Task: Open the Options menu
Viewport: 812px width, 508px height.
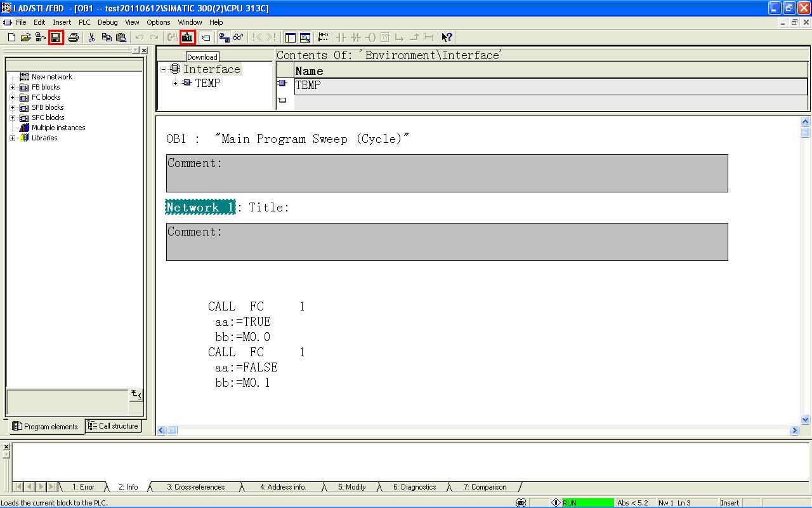Action: (159, 22)
